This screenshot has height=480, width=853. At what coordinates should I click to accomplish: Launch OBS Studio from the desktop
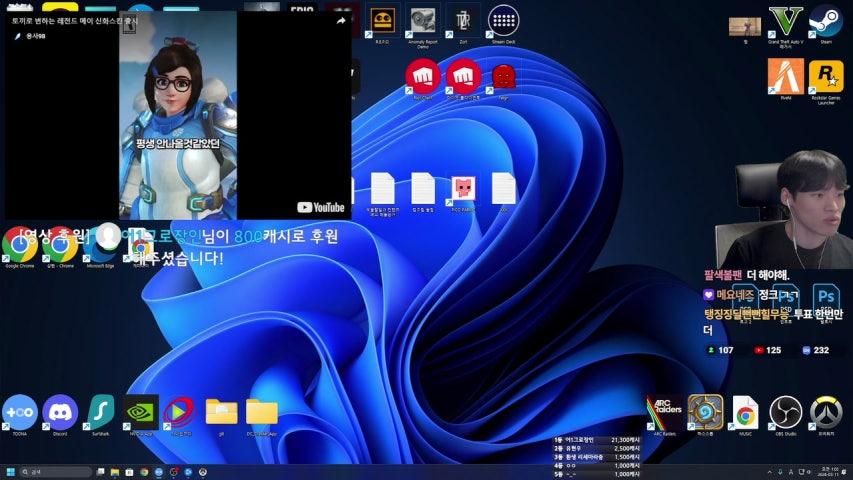[x=786, y=411]
